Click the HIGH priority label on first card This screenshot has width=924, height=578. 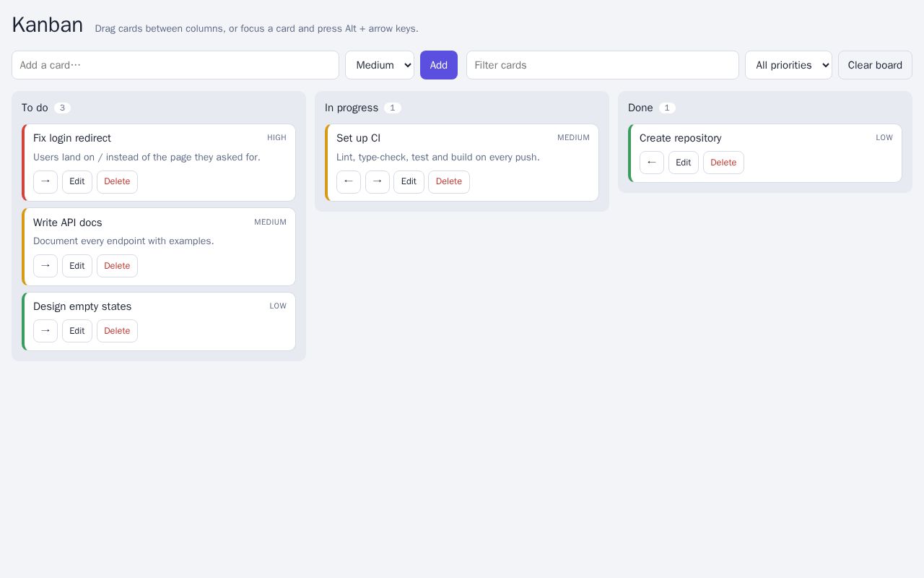pyautogui.click(x=276, y=137)
